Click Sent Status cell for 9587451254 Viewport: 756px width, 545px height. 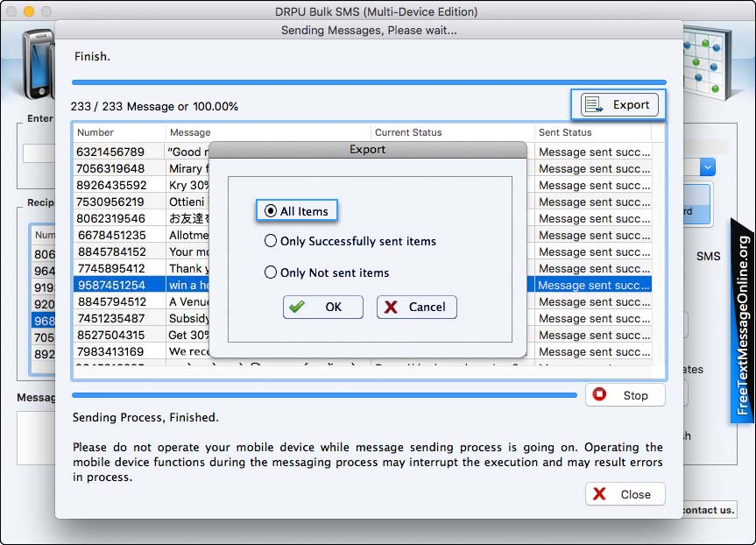[x=594, y=285]
